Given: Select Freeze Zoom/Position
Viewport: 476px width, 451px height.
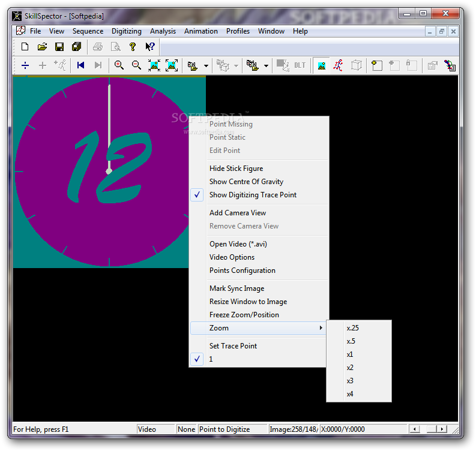Looking at the screenshot, I should tap(259, 315).
